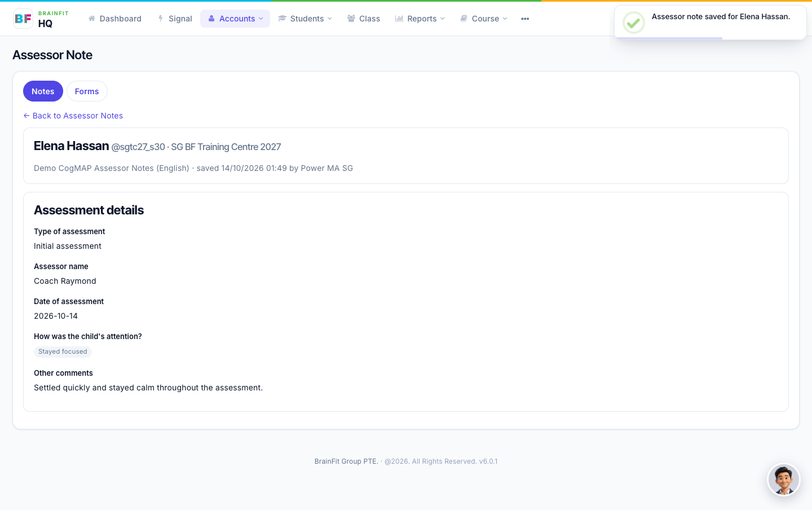The image size is (812, 510).
Task: Click the BrainFit Group PTE. footer text
Action: [x=346, y=461]
